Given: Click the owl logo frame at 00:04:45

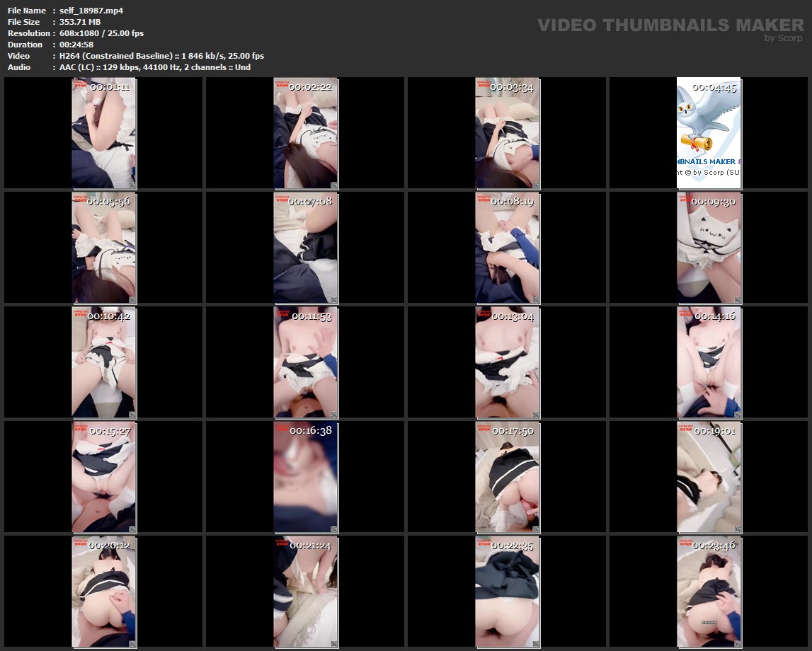Looking at the screenshot, I should coord(709,133).
